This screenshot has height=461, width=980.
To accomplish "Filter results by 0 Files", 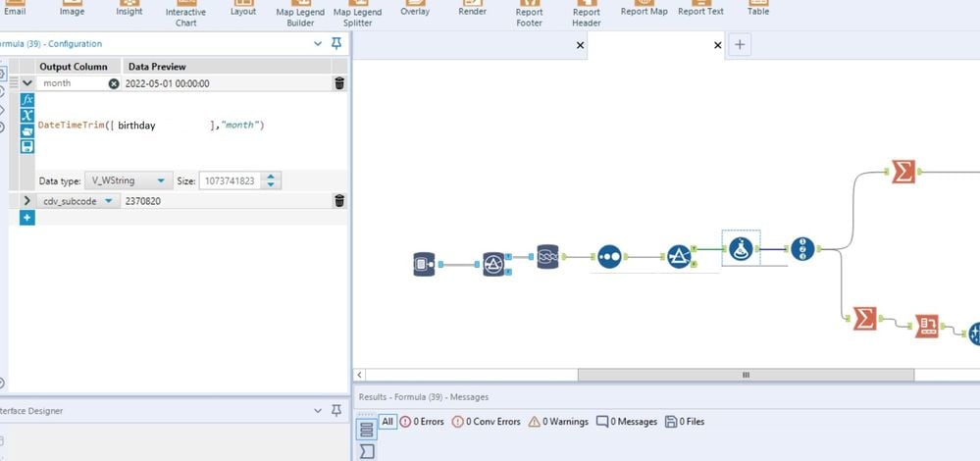I will pos(685,422).
